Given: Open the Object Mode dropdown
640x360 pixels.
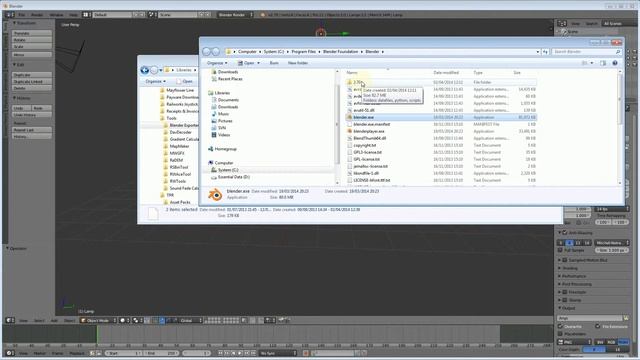Looking at the screenshot, I should click(98, 320).
